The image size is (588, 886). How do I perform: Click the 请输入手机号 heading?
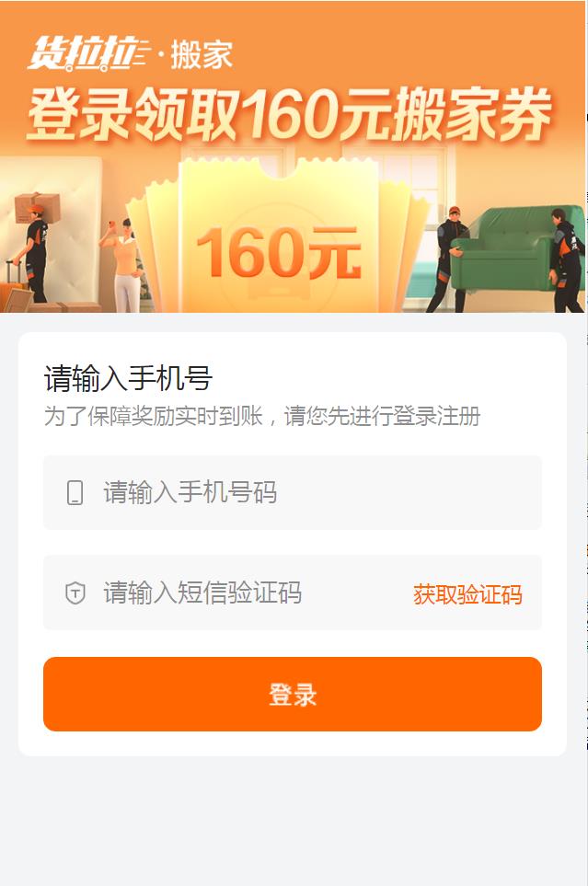pyautogui.click(x=128, y=378)
